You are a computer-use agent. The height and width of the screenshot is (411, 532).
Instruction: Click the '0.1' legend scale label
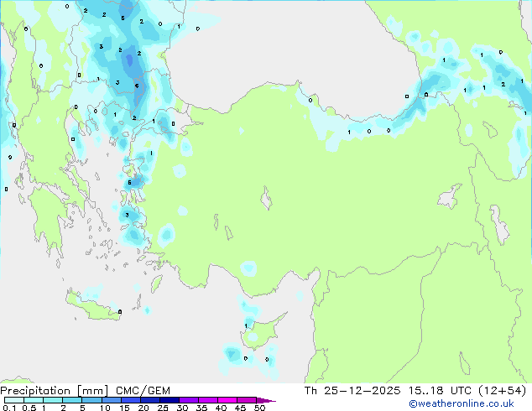click(x=9, y=408)
